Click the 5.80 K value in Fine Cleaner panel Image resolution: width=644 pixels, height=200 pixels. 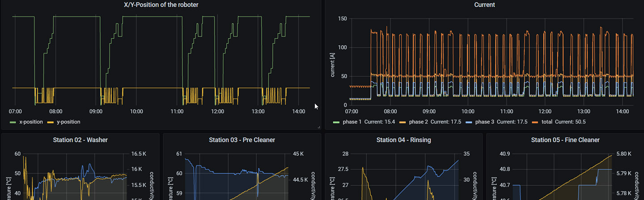[x=623, y=154]
